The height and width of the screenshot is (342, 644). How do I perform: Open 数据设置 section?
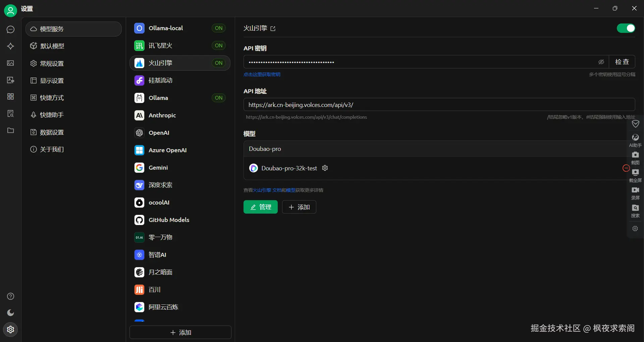coord(73,132)
